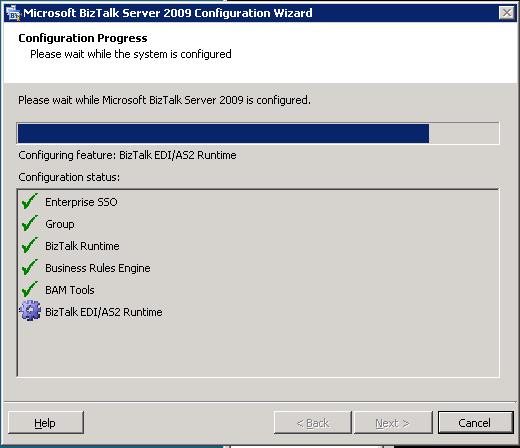
Task: Click the gear icon beside BizTalk EDI/AS2 Runtime
Action: [x=30, y=311]
